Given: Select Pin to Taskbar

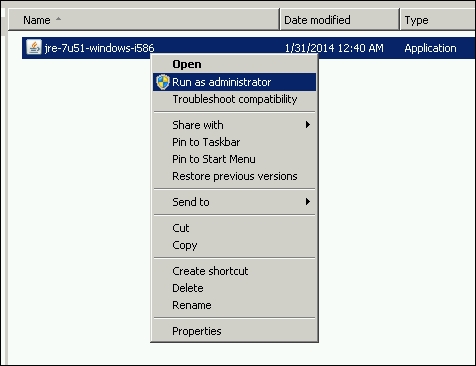Looking at the screenshot, I should [234, 142].
